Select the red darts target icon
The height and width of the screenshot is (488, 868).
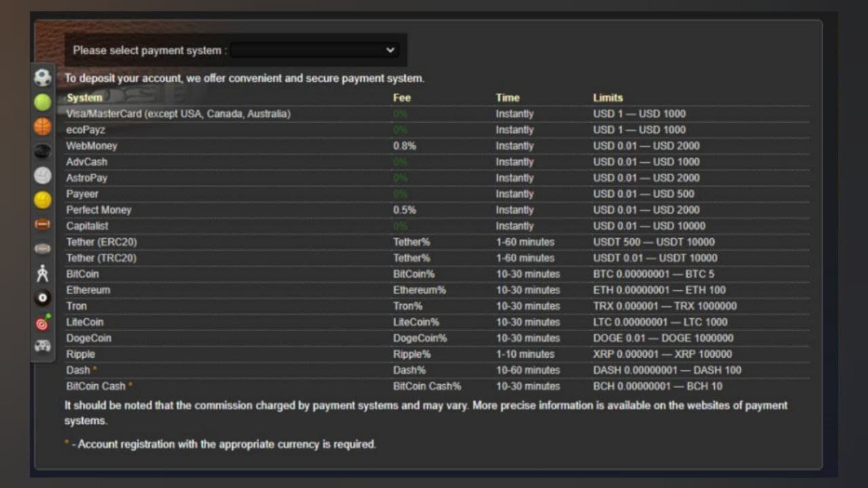tap(43, 323)
